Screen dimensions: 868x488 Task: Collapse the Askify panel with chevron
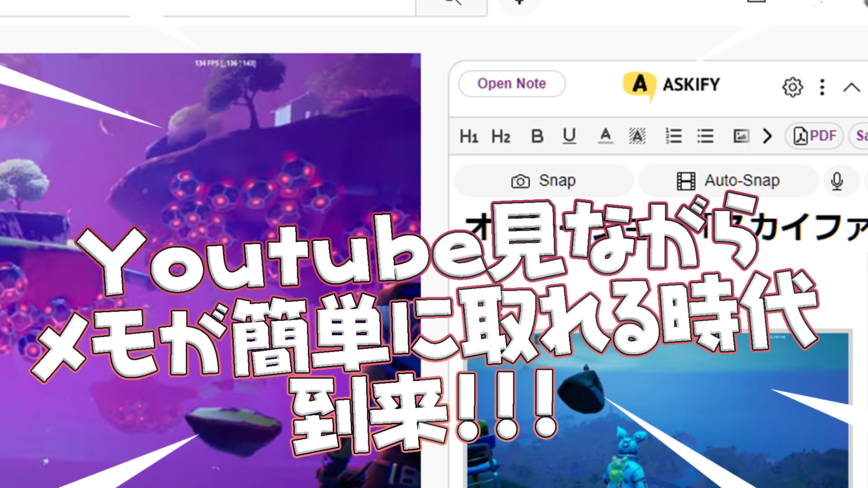[x=851, y=87]
